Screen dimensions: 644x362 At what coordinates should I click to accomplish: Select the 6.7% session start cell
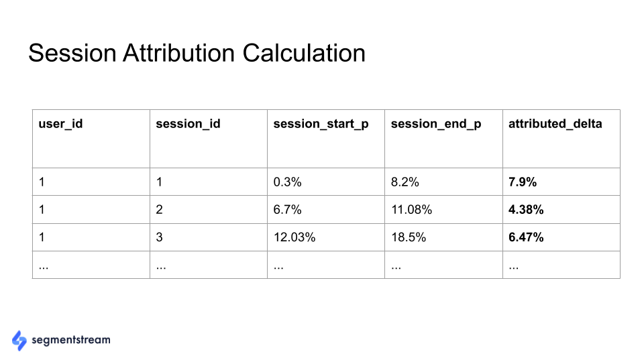pos(326,210)
